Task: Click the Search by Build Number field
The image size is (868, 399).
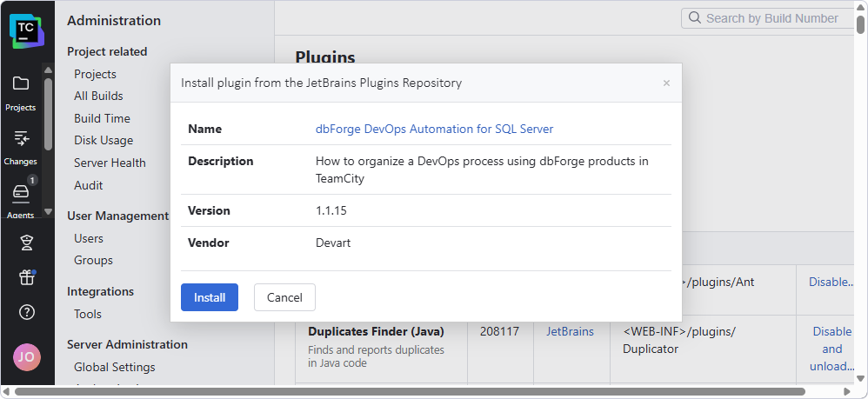Action: (x=768, y=18)
